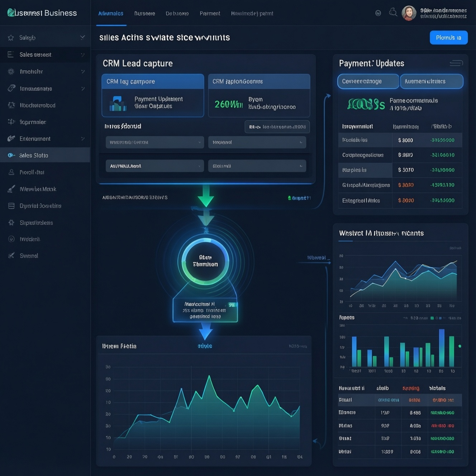Switch to the Payment tab
The height and width of the screenshot is (476, 476).
click(x=210, y=14)
